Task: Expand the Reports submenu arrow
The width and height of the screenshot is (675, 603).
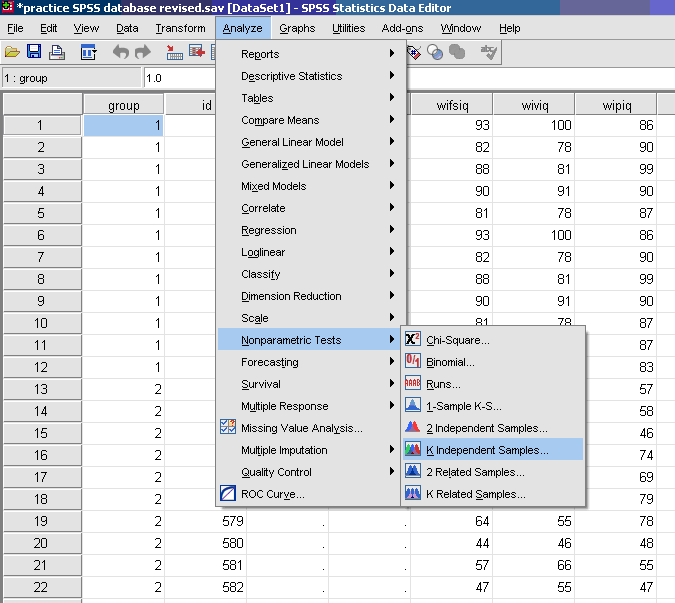Action: (x=392, y=53)
